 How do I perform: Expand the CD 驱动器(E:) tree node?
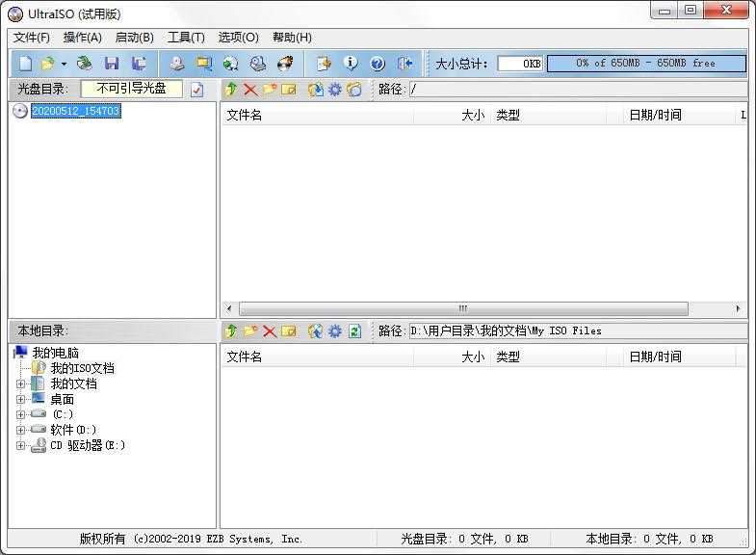21,445
